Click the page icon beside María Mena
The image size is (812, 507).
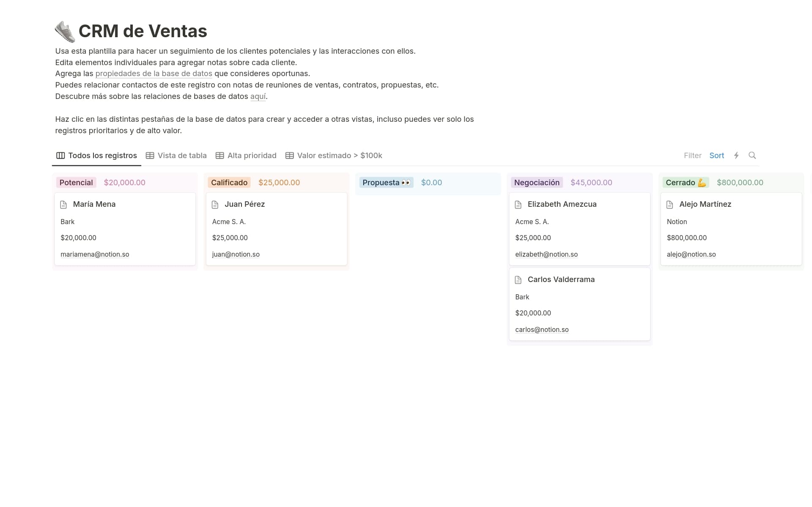(64, 204)
